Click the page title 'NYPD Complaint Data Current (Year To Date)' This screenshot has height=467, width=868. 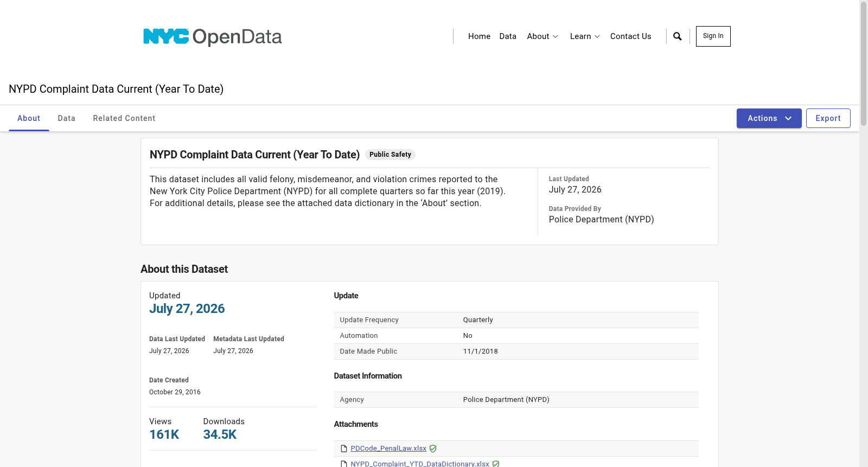(116, 89)
